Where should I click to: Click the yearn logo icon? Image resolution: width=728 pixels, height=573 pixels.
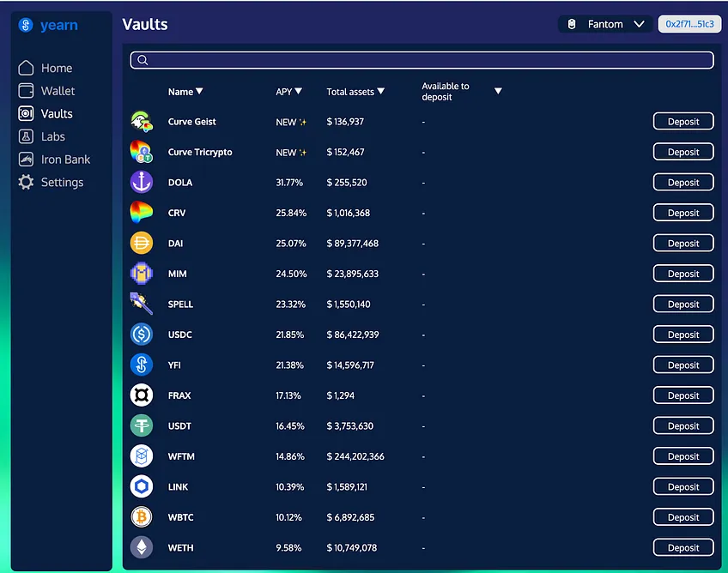(26, 25)
